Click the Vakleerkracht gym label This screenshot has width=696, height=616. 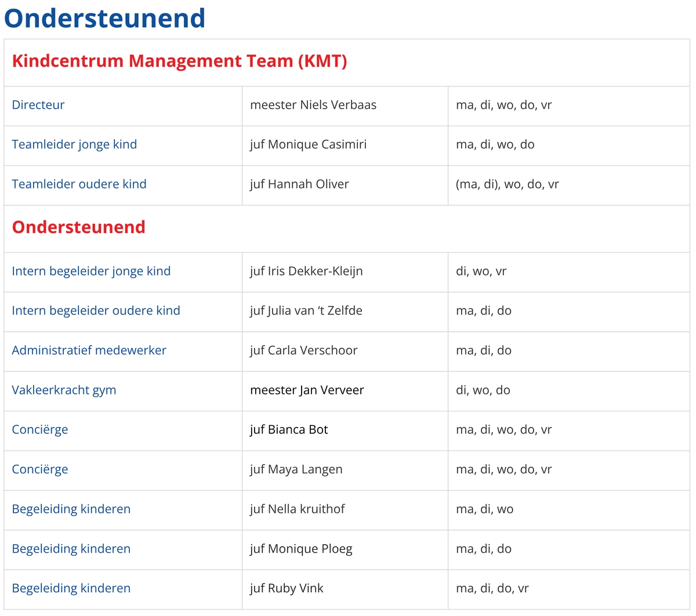64,390
